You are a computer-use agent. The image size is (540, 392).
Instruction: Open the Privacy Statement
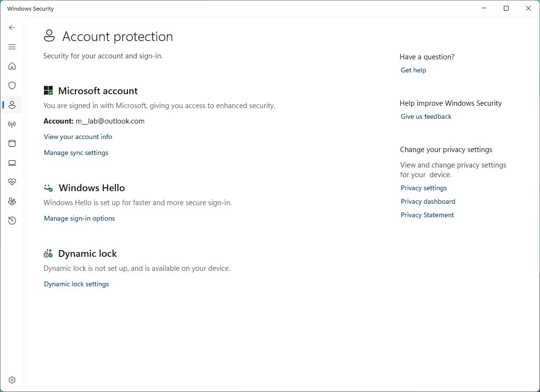click(427, 215)
